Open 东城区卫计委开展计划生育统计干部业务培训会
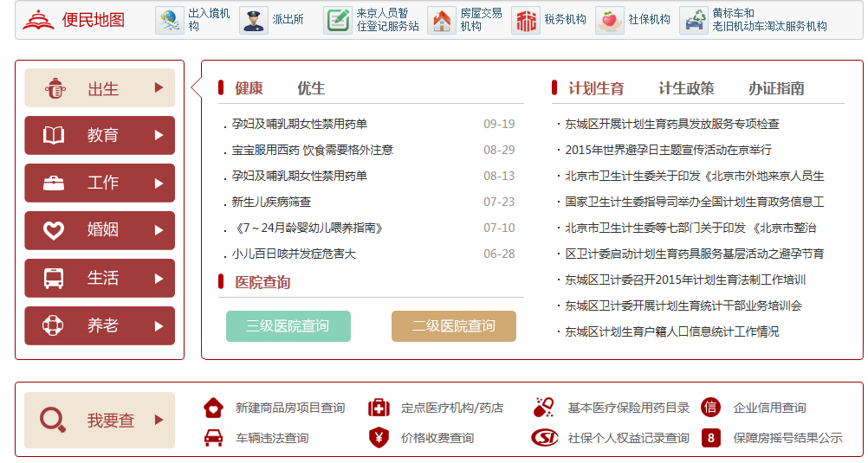 click(x=683, y=305)
